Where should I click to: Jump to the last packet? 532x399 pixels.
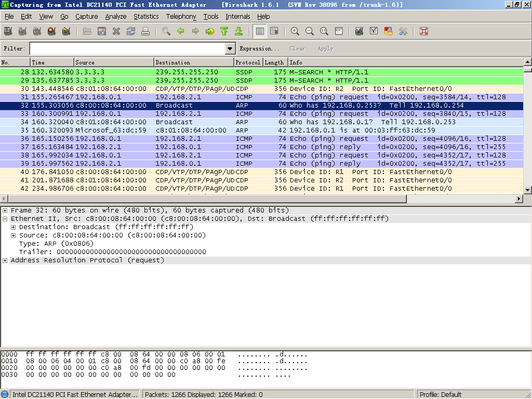coord(239,31)
